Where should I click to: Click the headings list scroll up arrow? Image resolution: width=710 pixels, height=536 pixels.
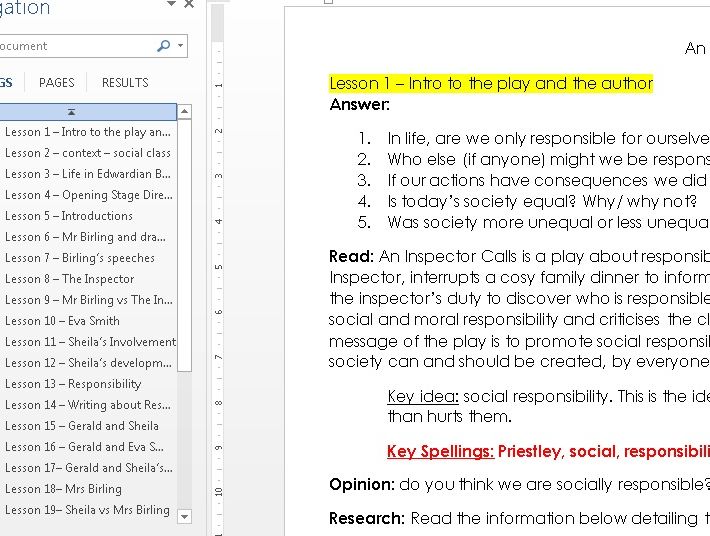[184, 111]
